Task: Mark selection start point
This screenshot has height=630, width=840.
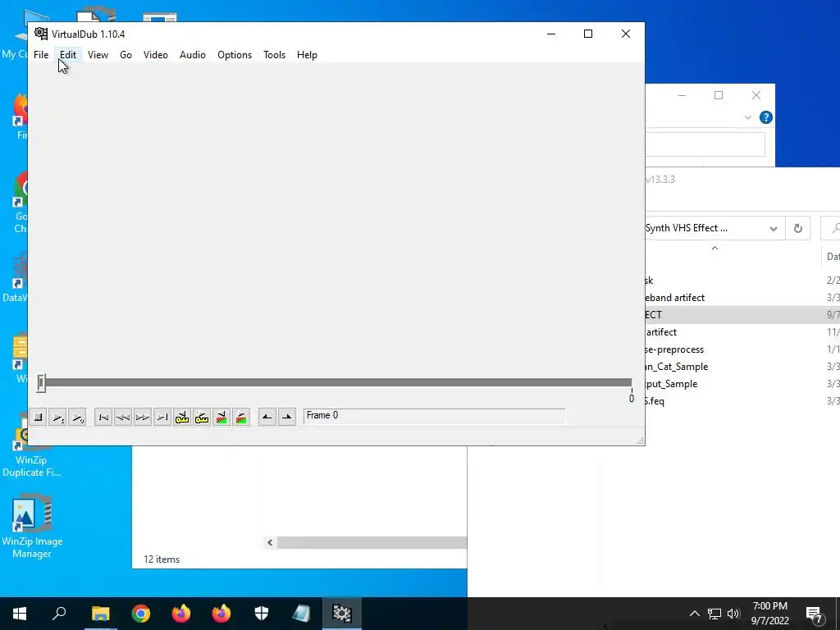Action: (x=267, y=418)
